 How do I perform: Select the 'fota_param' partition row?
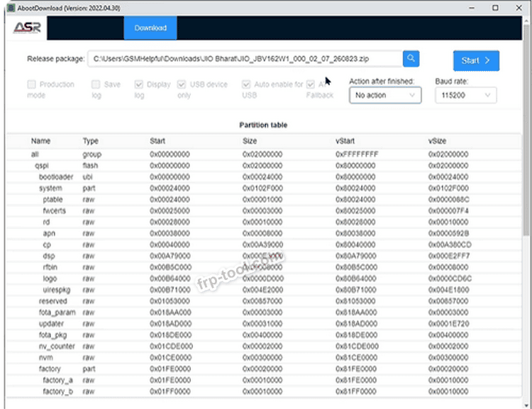(264, 313)
